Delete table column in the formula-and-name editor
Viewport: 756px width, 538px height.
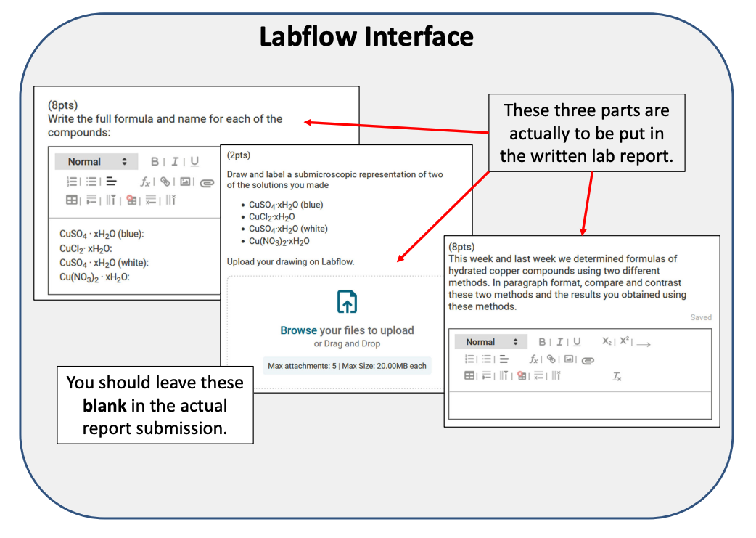tap(170, 200)
